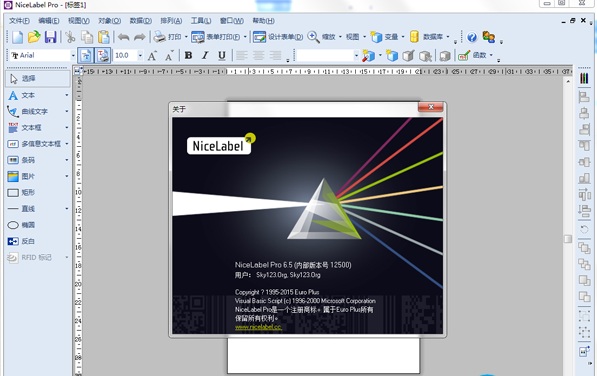Open the www.nicelabel.cc link
The width and height of the screenshot is (597, 376).
click(258, 327)
